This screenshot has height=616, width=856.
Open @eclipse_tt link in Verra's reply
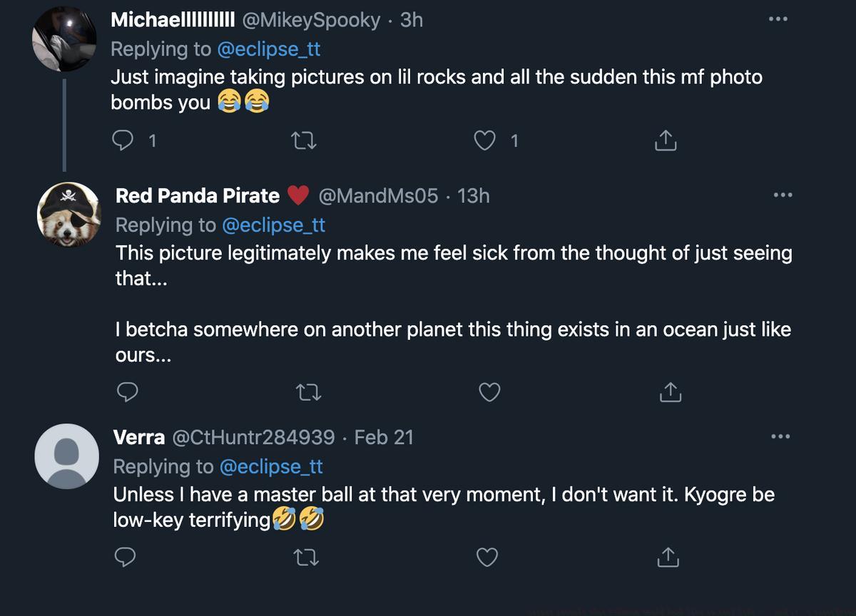271,466
